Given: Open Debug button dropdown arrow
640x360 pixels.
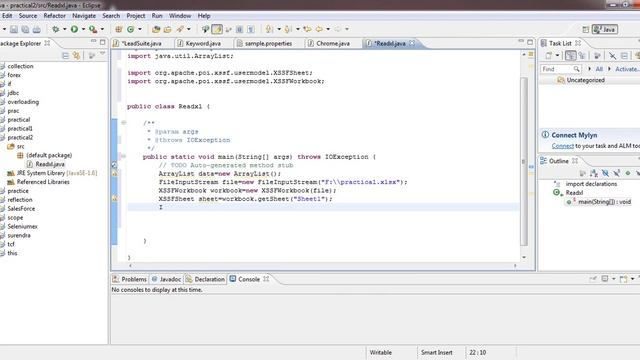Looking at the screenshot, I should point(64,29).
